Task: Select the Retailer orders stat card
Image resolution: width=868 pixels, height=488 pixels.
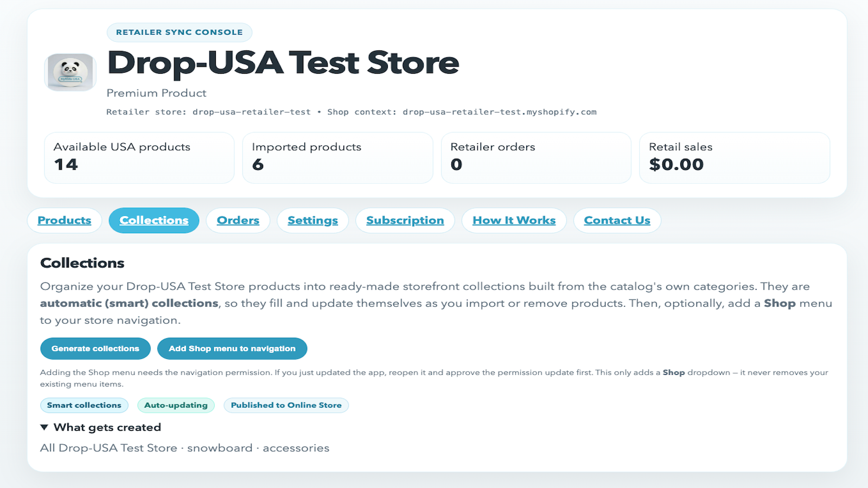Action: click(x=537, y=158)
